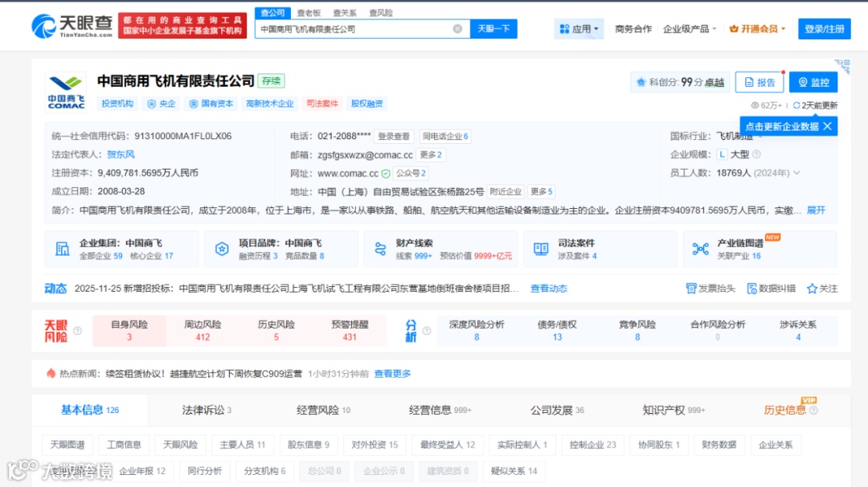Click the help icon beside 历史信息
This screenshot has height=487, width=868.
(x=813, y=411)
